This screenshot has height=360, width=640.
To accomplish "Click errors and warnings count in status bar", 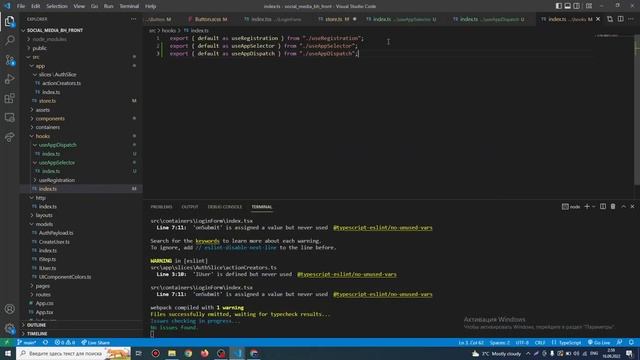I will [x=64, y=342].
